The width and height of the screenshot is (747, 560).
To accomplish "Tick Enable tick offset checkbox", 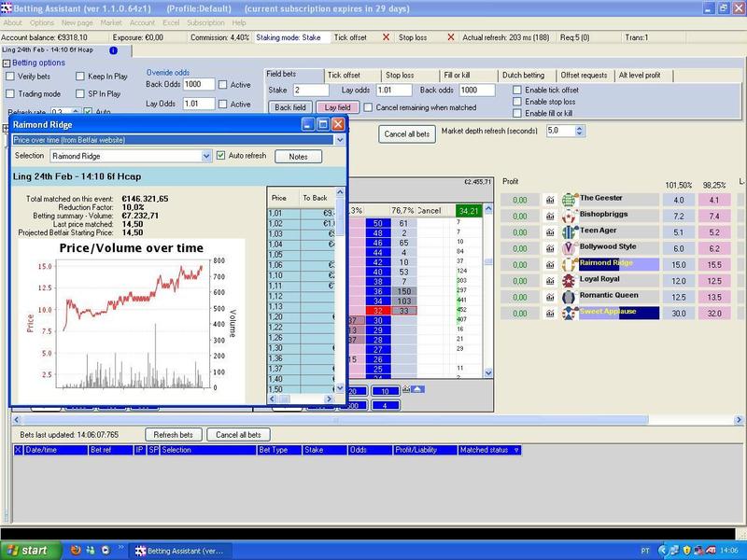I will tap(517, 90).
